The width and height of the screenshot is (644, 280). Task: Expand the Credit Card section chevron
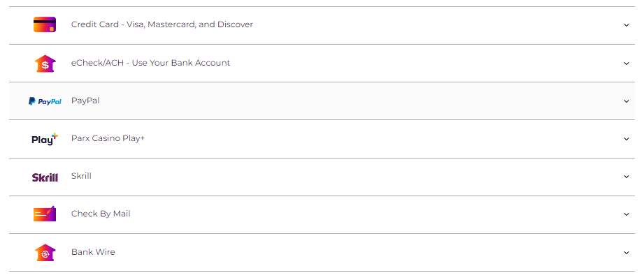click(x=627, y=25)
